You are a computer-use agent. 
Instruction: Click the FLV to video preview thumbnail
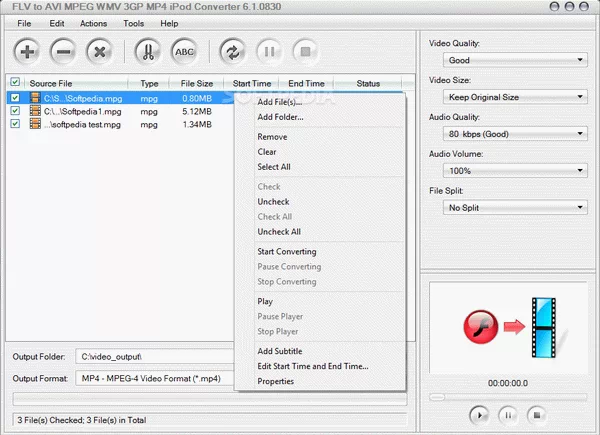[509, 328]
